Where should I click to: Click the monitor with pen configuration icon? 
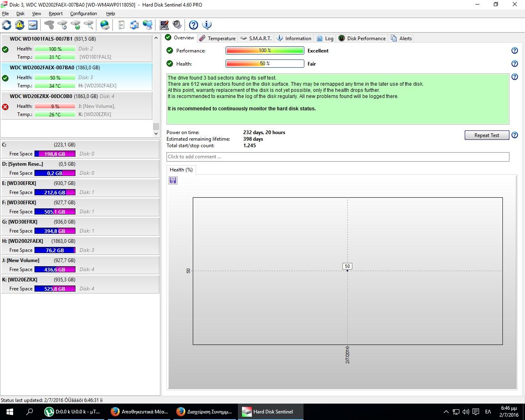pos(164,25)
